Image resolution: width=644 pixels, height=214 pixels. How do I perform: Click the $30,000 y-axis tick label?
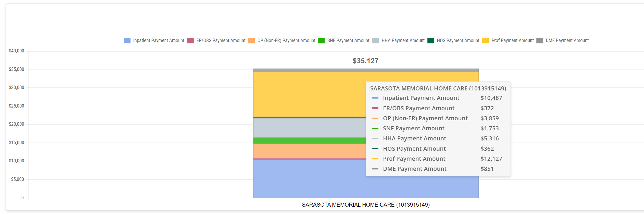coord(16,87)
